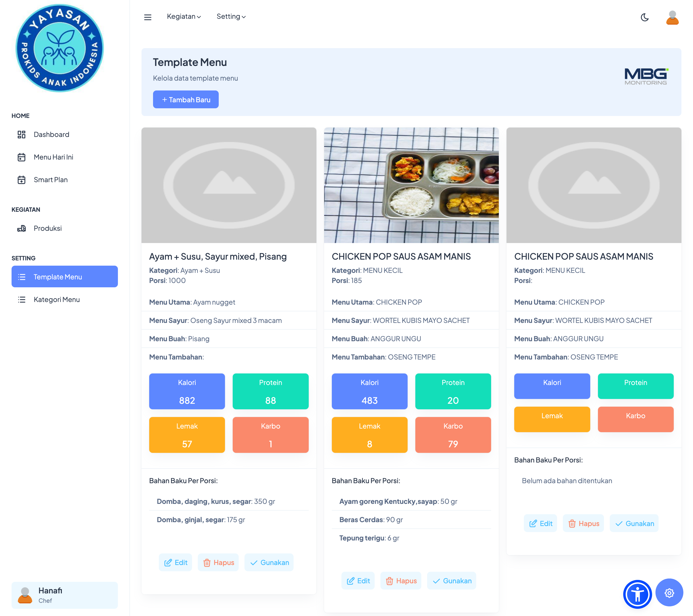Click Tambah Baru button
The height and width of the screenshot is (616, 693).
186,100
